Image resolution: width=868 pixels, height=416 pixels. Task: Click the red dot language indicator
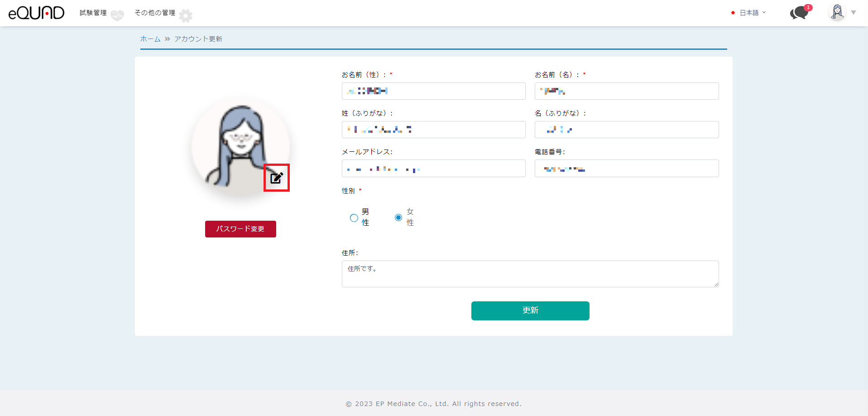(733, 13)
